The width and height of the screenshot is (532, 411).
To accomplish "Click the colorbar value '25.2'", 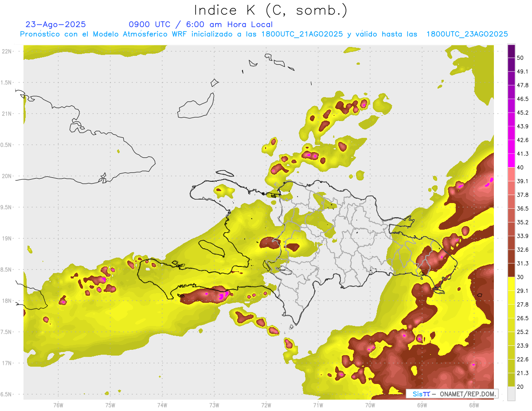I will [523, 332].
